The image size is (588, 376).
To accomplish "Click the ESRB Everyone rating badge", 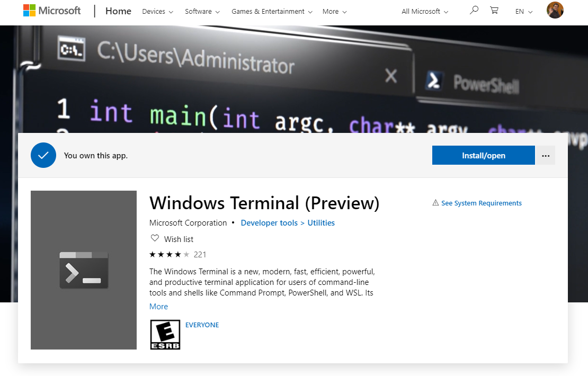I will [x=165, y=334].
